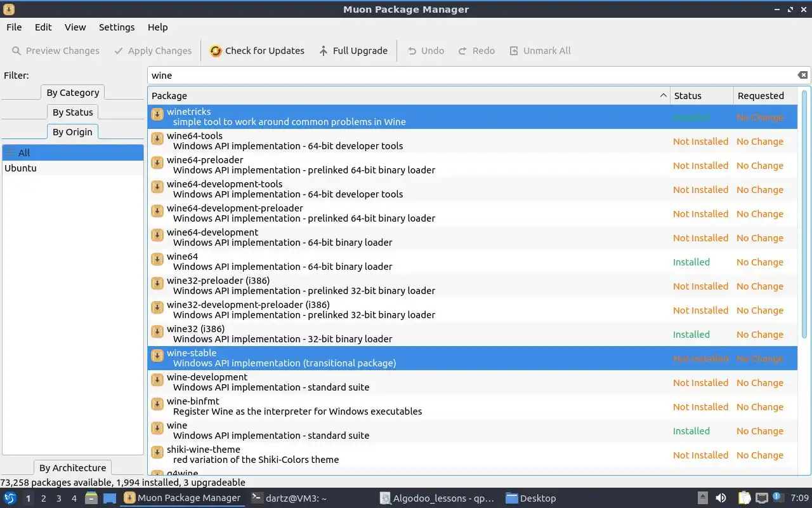Image resolution: width=812 pixels, height=508 pixels.
Task: Click the wine32-preloader (i386) package icon
Action: tap(157, 283)
